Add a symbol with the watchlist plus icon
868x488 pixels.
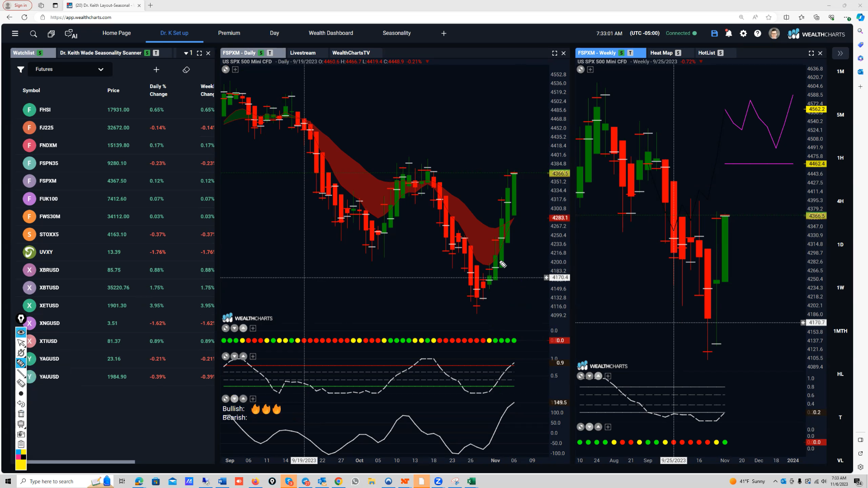[156, 70]
